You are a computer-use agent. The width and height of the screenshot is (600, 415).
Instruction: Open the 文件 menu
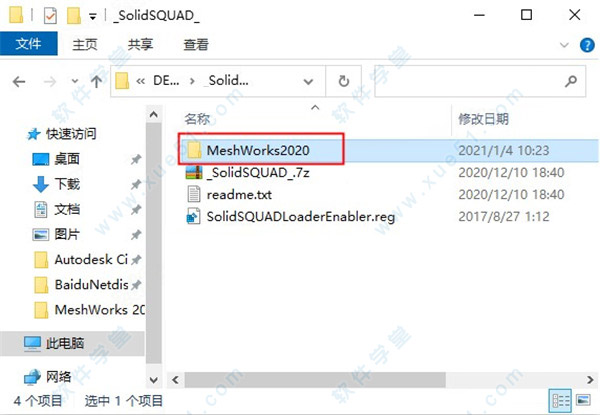pos(29,44)
